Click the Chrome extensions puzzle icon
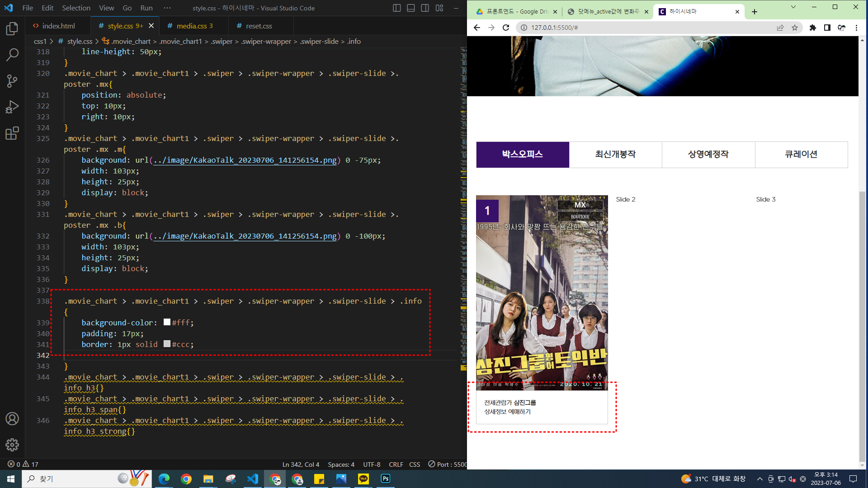Viewport: 868px width, 488px height. point(812,28)
